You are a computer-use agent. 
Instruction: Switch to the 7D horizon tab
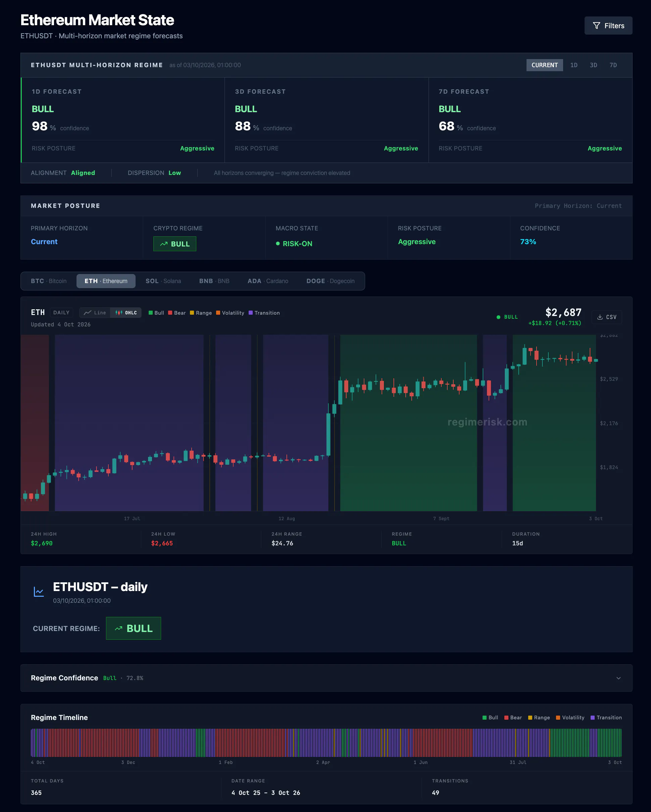(613, 65)
